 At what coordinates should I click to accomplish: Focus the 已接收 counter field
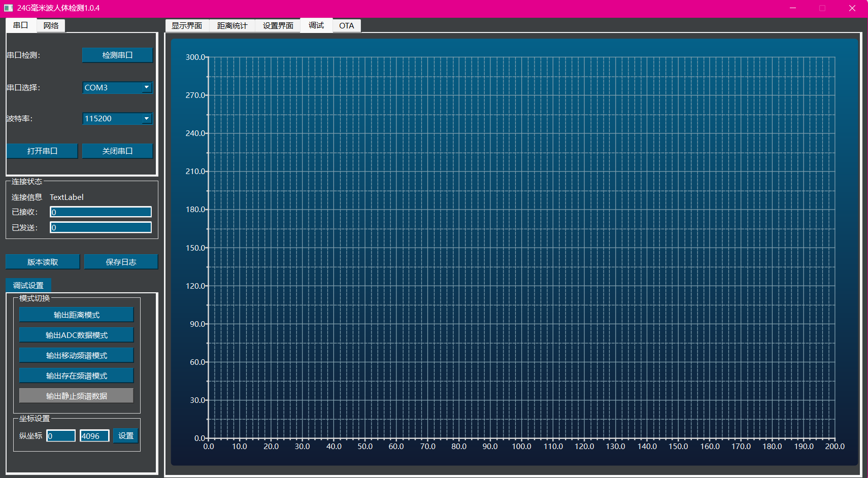[101, 212]
